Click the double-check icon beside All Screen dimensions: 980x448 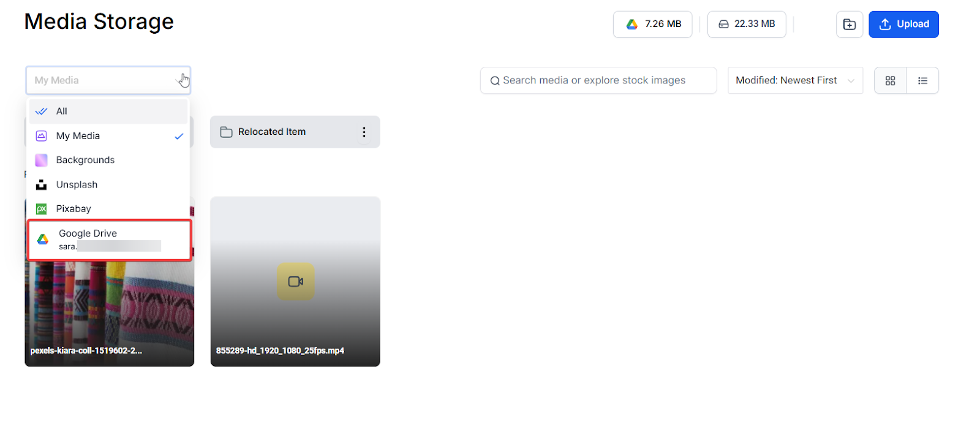pyautogui.click(x=42, y=112)
